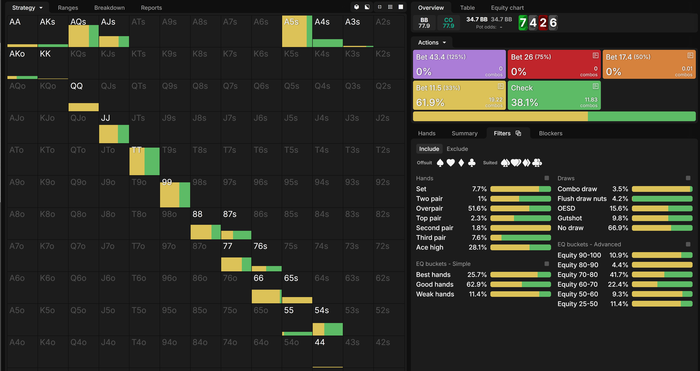Open the Strategy dropdown
This screenshot has width=700, height=371.
pyautogui.click(x=27, y=8)
